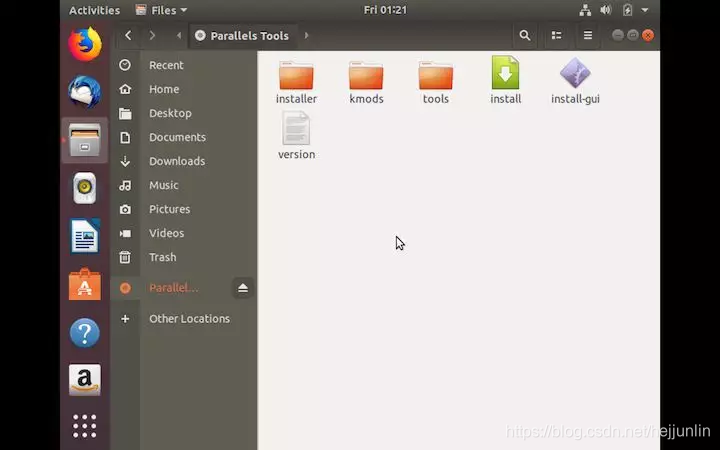Go to Home in the sidebar

click(184, 89)
